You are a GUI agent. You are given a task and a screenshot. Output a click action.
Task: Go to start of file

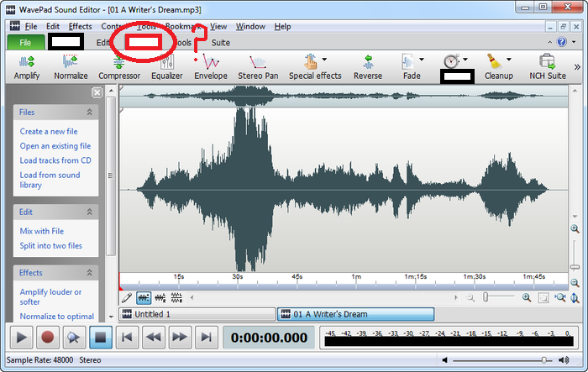point(127,338)
